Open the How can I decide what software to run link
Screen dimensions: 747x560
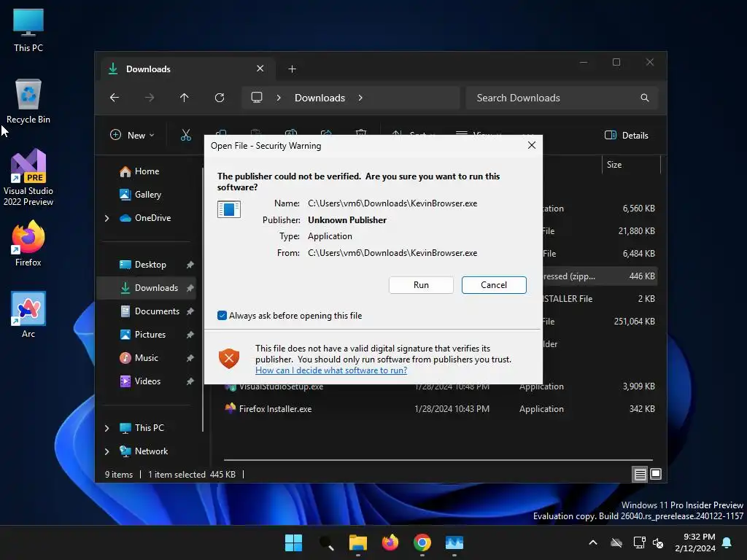pyautogui.click(x=331, y=370)
